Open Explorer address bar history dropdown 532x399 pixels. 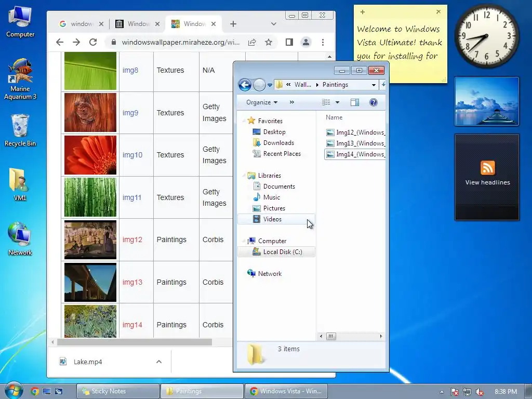[374, 85]
